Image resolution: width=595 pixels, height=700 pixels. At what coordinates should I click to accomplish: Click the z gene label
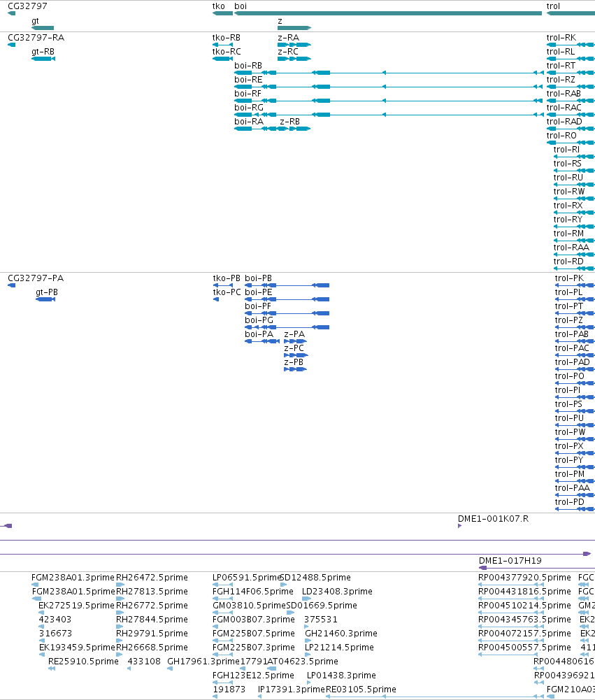[280, 21]
